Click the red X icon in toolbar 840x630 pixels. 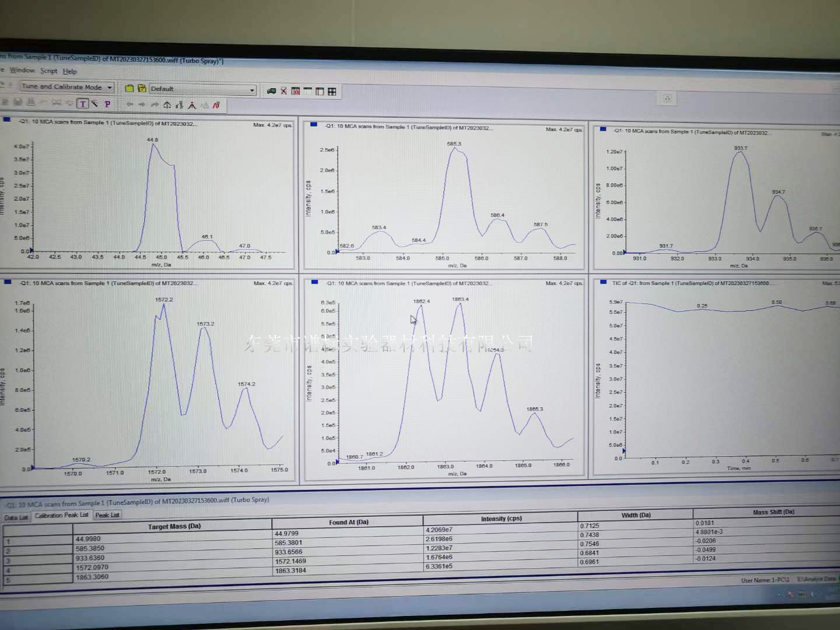click(x=283, y=91)
